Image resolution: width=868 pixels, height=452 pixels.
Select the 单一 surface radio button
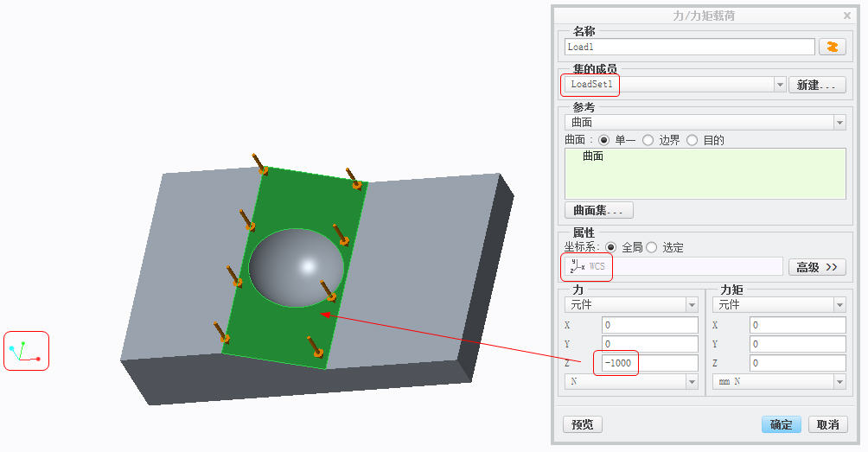(x=604, y=141)
